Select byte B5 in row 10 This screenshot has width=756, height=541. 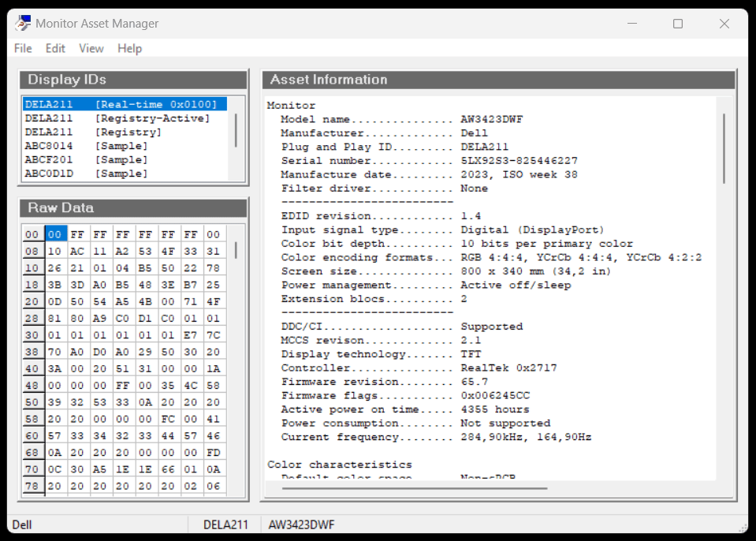(145, 268)
